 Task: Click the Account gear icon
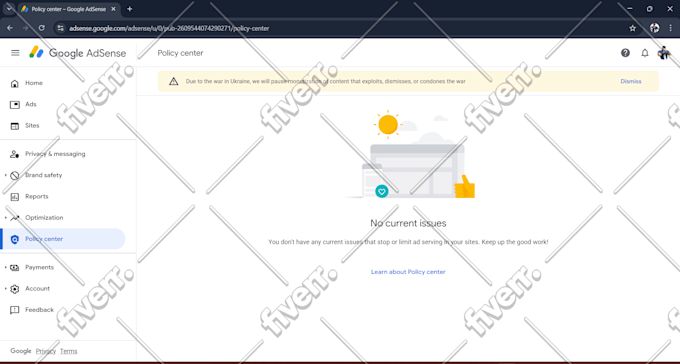tap(15, 289)
